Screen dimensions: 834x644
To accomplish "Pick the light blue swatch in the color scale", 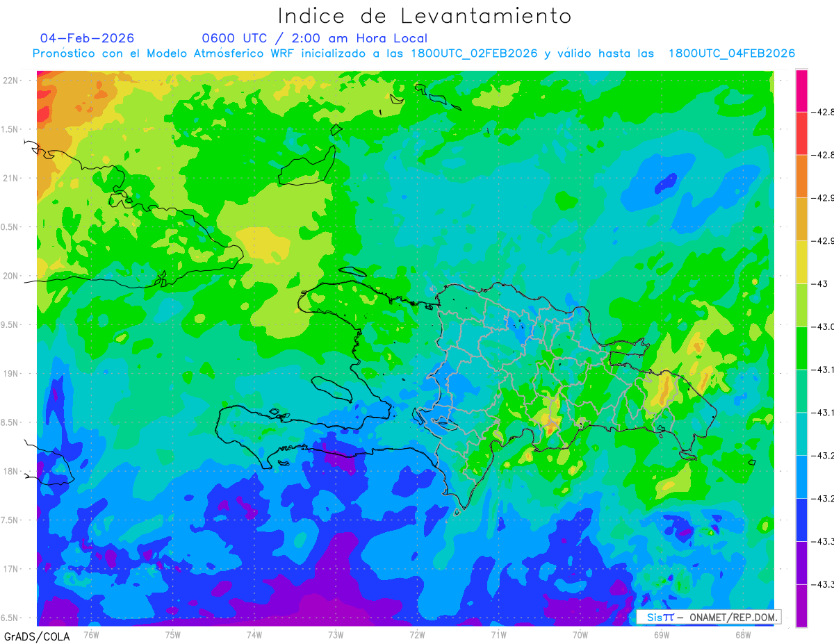I will (x=801, y=477).
